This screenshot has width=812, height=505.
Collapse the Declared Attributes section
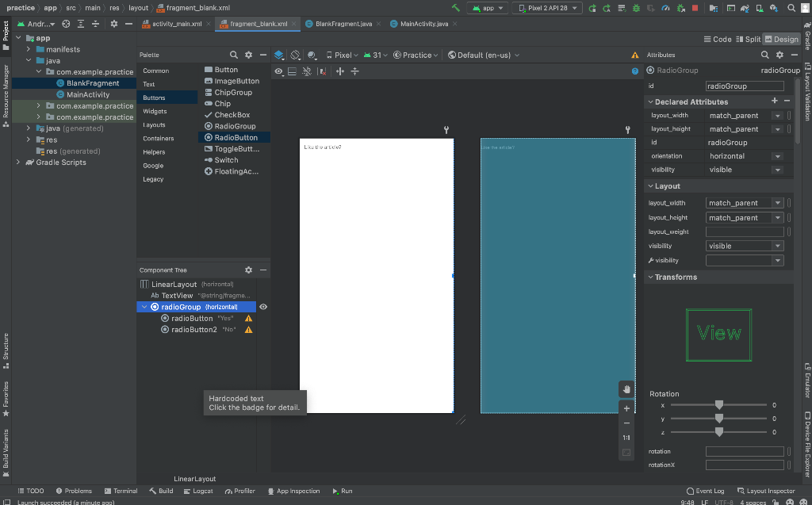tap(650, 102)
